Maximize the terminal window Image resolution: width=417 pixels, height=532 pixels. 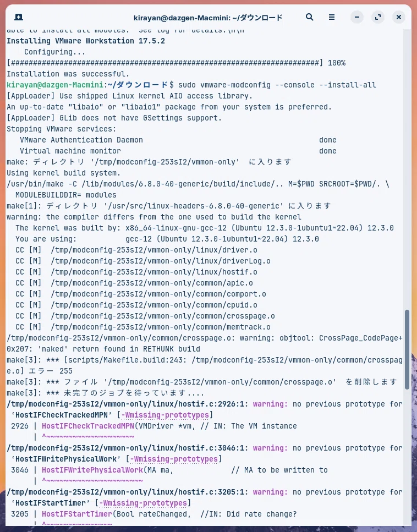pyautogui.click(x=378, y=17)
